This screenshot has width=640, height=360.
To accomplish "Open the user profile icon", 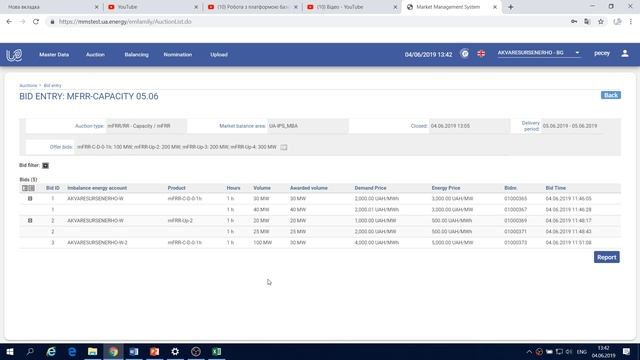I will pyautogui.click(x=624, y=53).
